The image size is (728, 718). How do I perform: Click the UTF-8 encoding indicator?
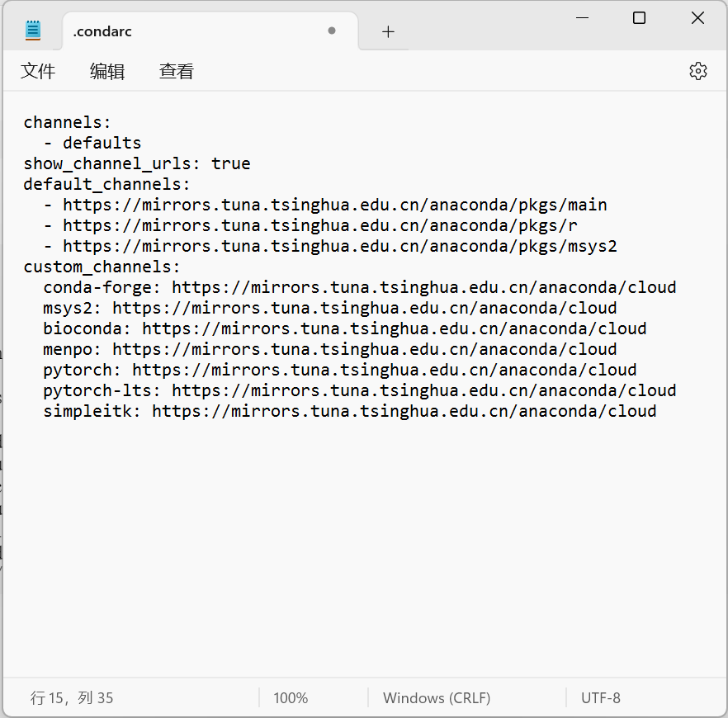tap(600, 698)
